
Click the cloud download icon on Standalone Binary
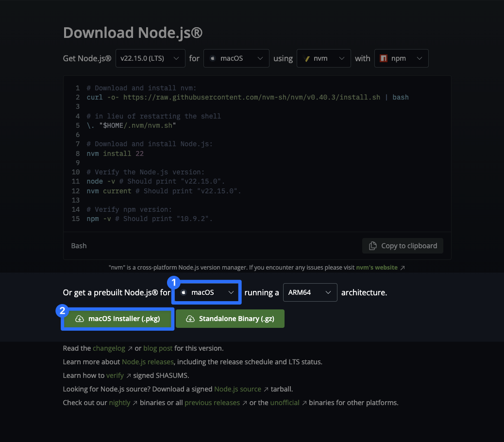(x=190, y=319)
